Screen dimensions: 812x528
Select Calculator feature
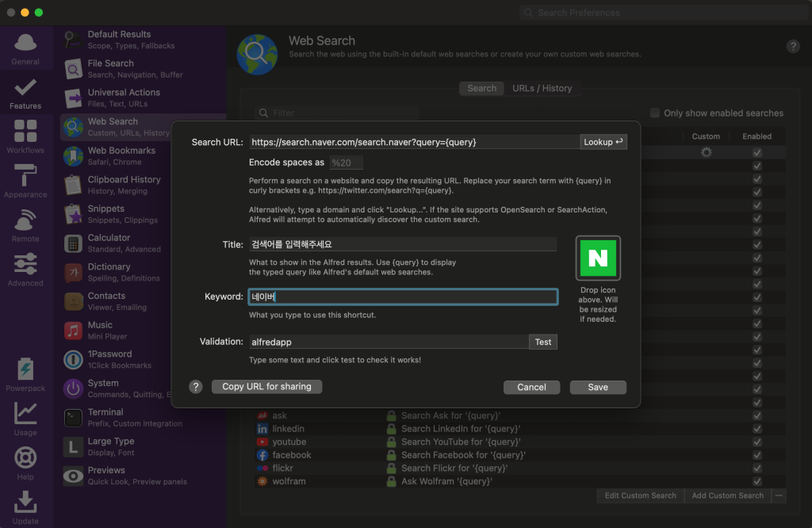(116, 243)
